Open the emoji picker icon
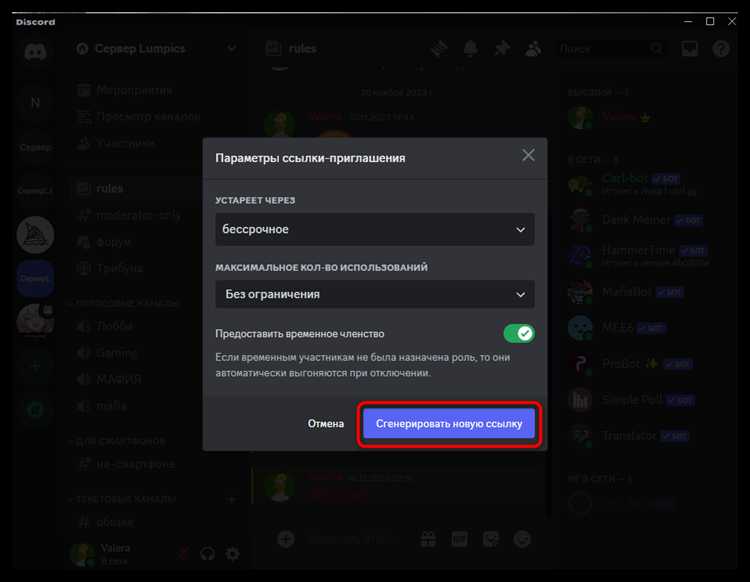Screen dimensions: 750x582 [x=522, y=539]
